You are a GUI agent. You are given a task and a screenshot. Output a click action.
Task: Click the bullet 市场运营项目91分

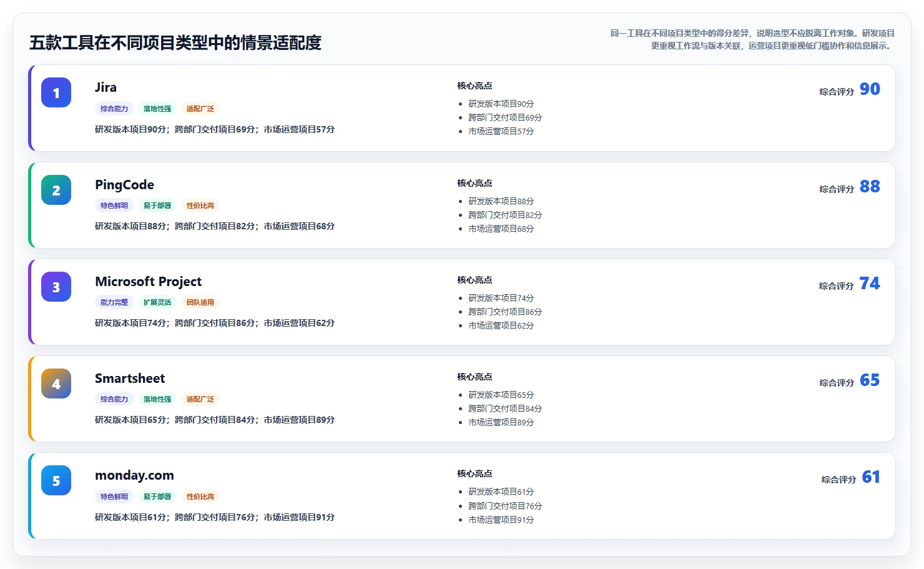tap(501, 520)
